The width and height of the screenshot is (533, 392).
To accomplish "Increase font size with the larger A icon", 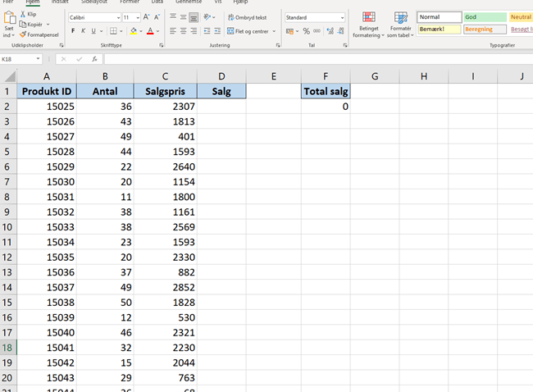I will click(147, 17).
